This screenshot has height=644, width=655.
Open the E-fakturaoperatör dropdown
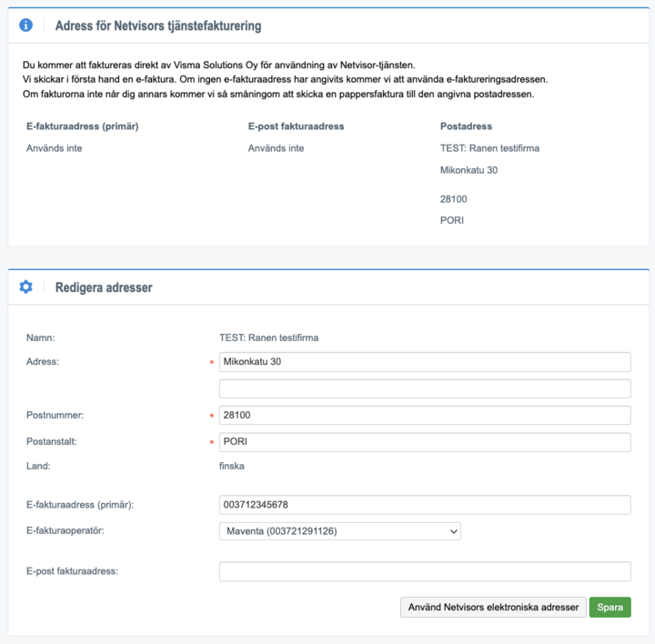coord(339,531)
